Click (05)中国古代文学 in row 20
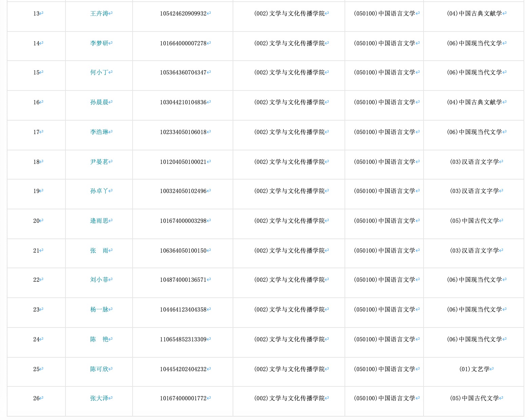This screenshot has width=529, height=420. 474,221
